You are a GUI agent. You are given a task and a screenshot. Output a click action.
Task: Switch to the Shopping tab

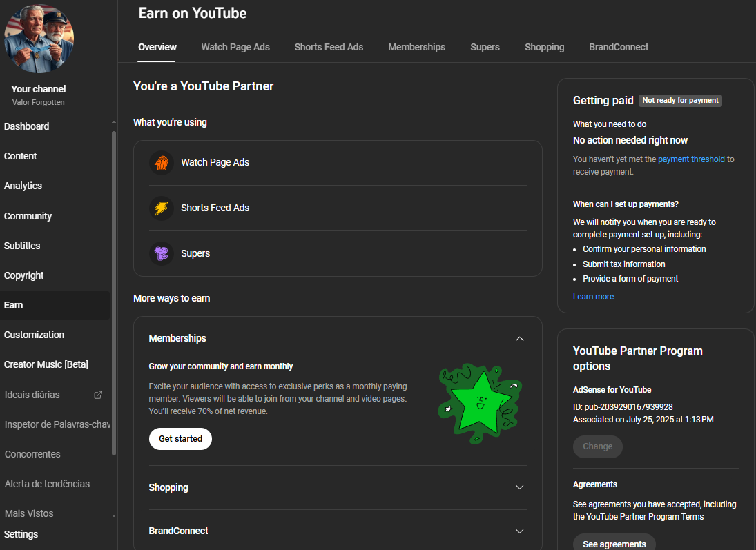point(544,47)
